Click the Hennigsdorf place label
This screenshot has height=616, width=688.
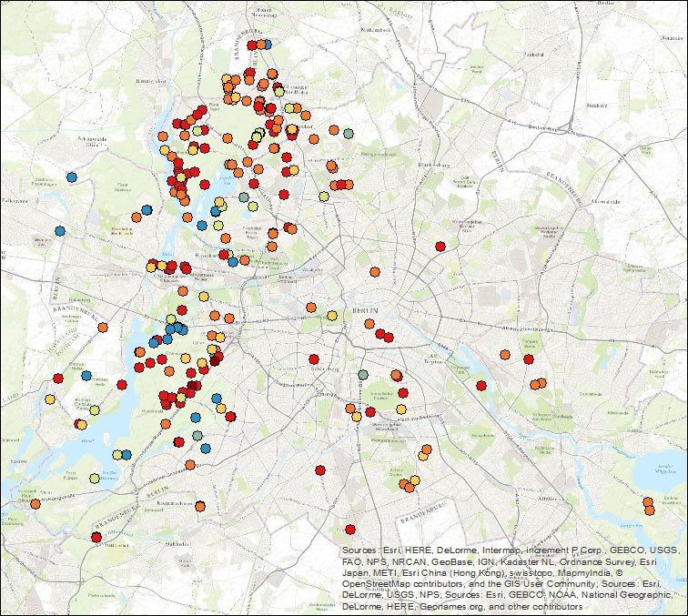click(x=151, y=81)
